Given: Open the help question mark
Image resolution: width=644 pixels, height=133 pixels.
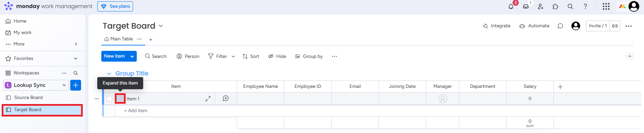Looking at the screenshot, I should pos(585,6).
